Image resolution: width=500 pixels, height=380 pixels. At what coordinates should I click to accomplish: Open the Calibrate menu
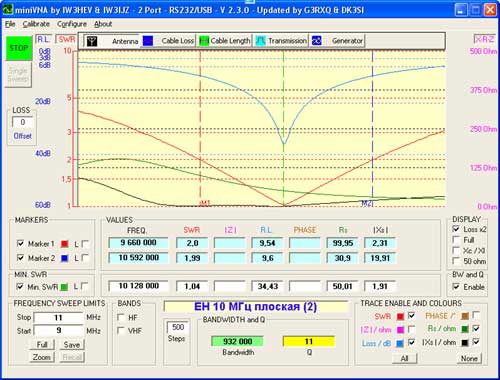36,24
